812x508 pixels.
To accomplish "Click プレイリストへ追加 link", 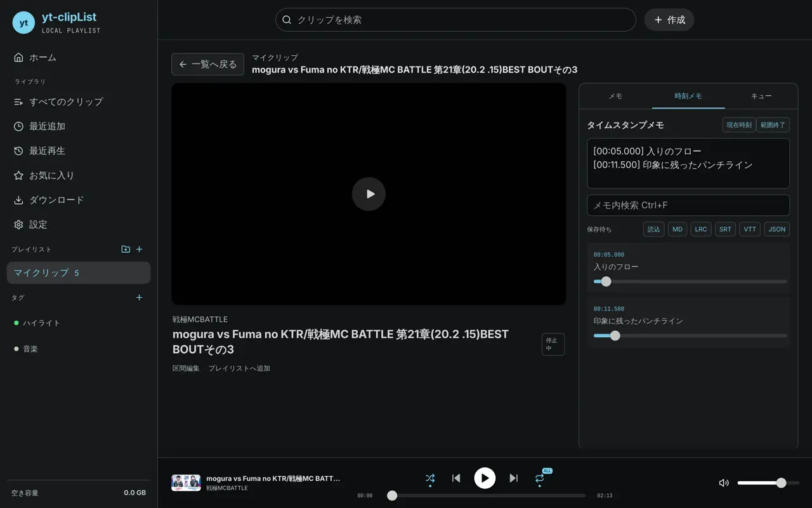I will tap(239, 368).
